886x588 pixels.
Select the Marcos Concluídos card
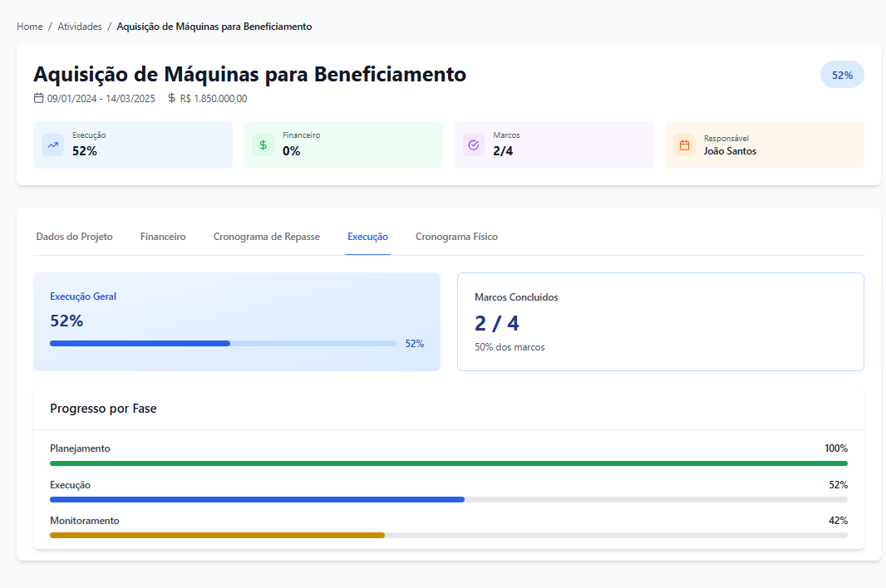point(660,321)
